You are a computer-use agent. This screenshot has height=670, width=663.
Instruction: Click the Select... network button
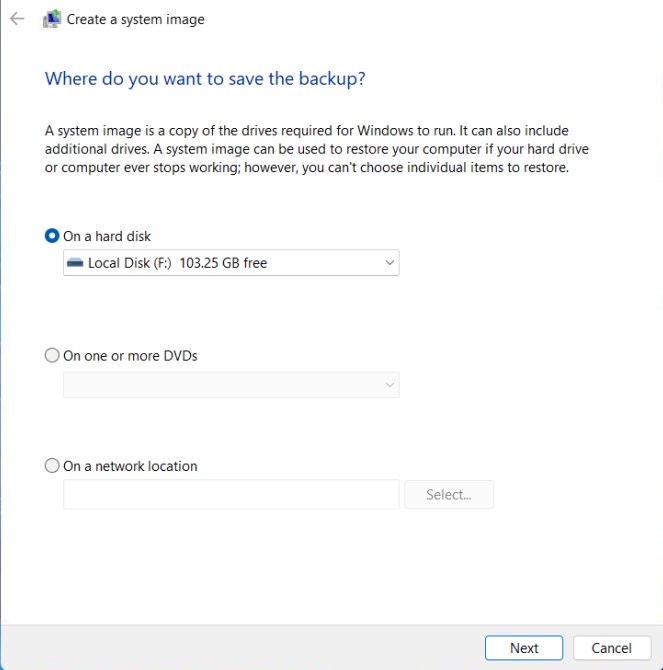[x=449, y=494]
